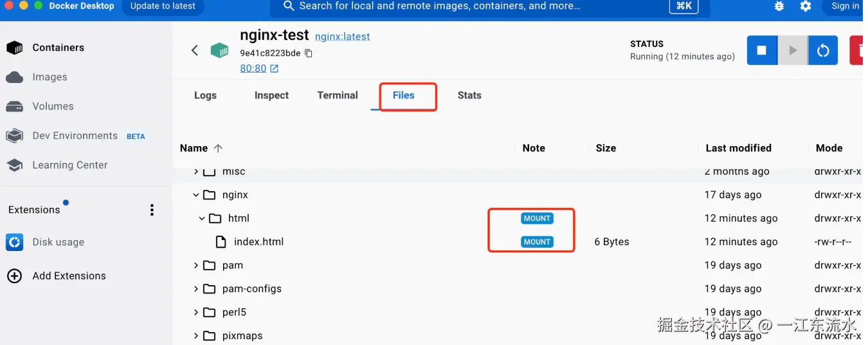
Task: Open Disk usage extension
Action: (x=58, y=242)
